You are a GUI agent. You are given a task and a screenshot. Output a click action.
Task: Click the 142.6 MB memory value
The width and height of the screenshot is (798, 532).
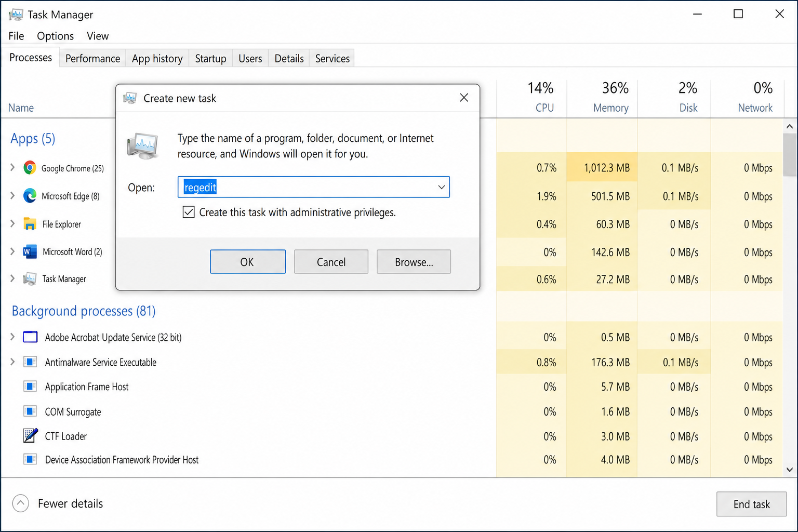[x=610, y=252]
